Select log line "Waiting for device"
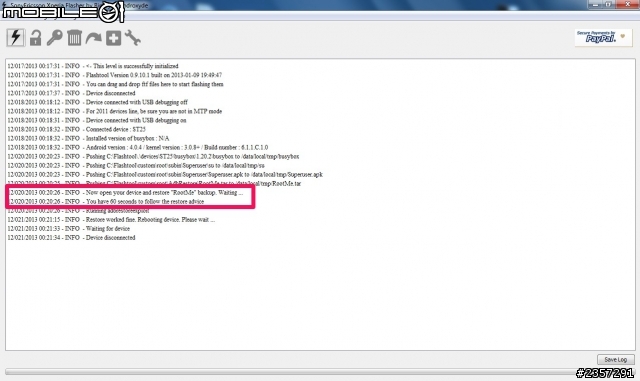The height and width of the screenshot is (381, 640). (69, 228)
